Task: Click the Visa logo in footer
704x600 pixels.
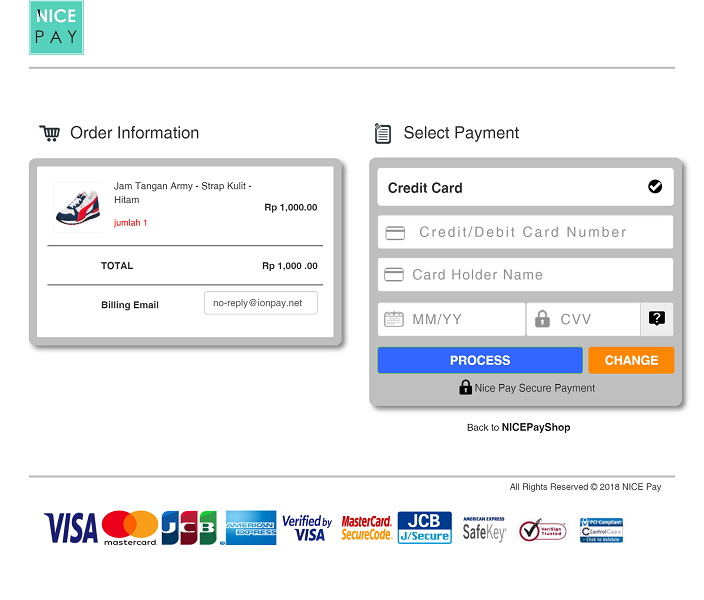Action: pyautogui.click(x=70, y=528)
